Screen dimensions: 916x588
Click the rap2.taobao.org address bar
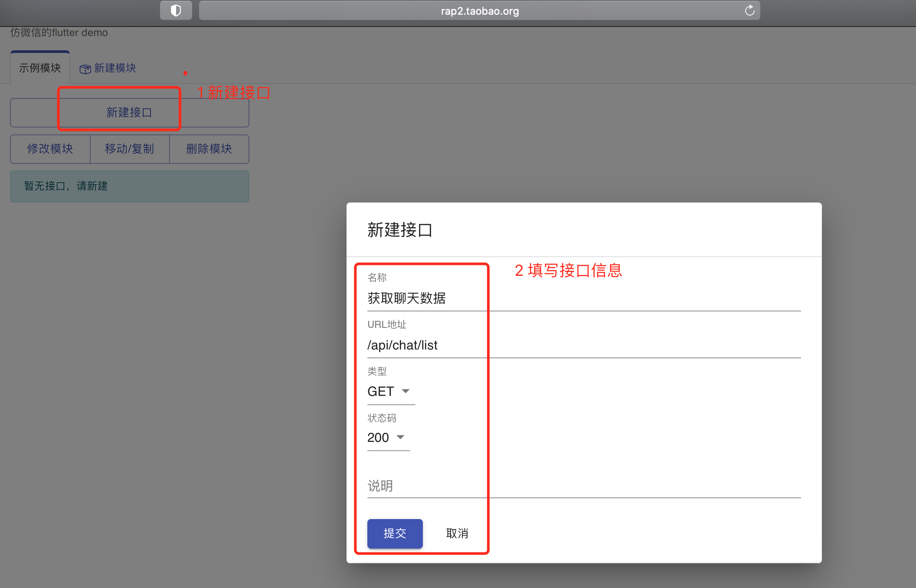479,10
